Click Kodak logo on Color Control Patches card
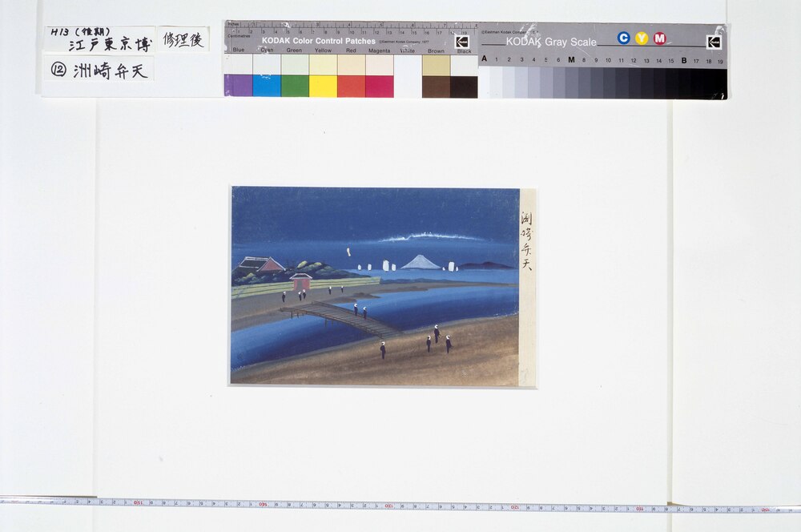This screenshot has height=532, width=801. [462, 42]
